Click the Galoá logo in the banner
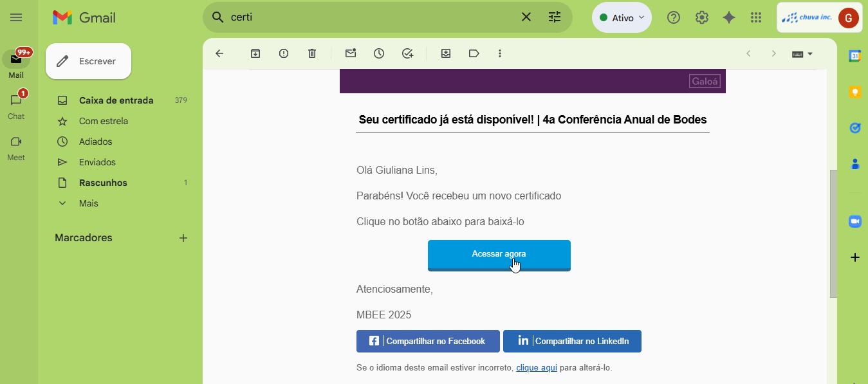Image resolution: width=868 pixels, height=384 pixels. point(705,82)
